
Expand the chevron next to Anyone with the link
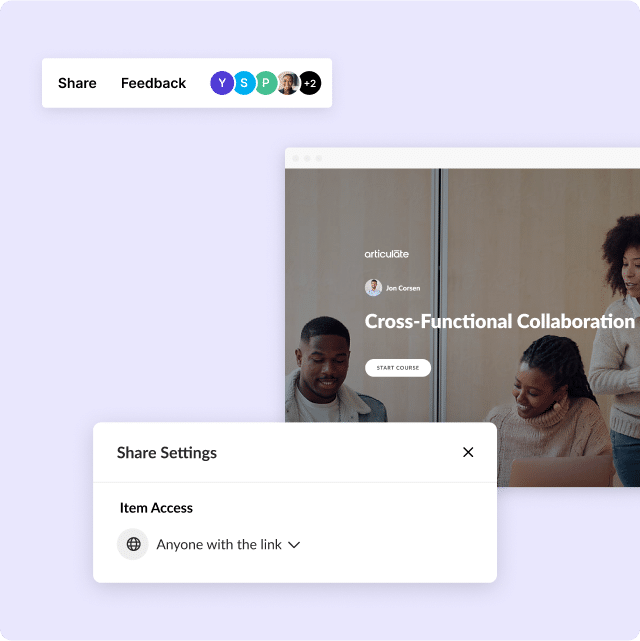tap(294, 545)
